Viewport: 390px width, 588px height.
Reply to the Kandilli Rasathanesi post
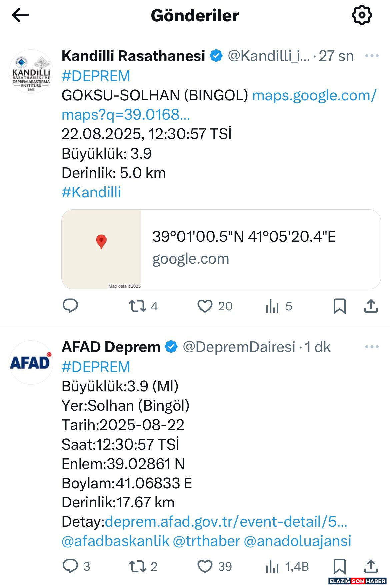70,306
